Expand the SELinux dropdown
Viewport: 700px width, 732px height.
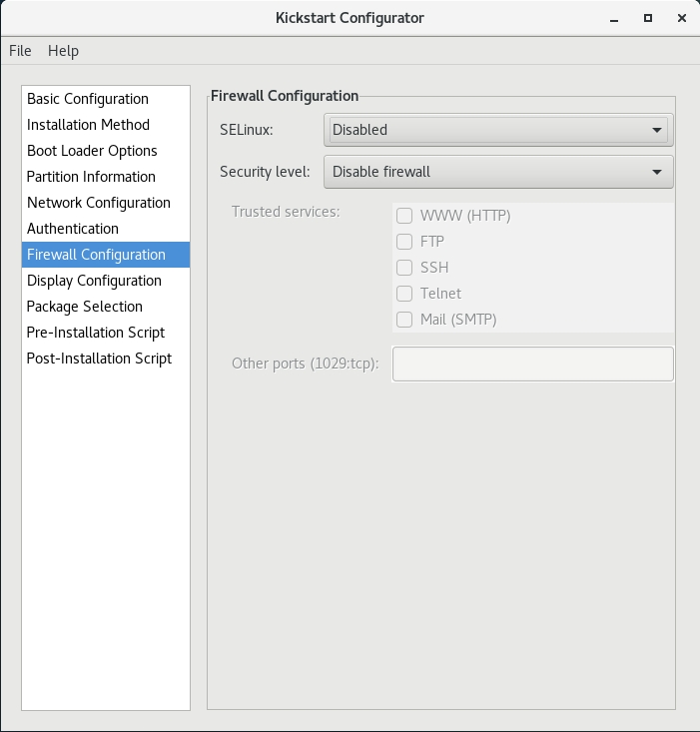(x=498, y=130)
